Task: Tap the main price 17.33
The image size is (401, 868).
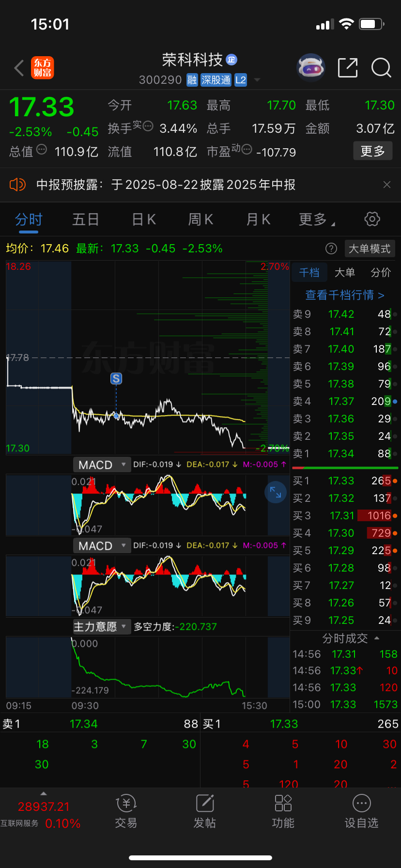Action: tap(42, 107)
